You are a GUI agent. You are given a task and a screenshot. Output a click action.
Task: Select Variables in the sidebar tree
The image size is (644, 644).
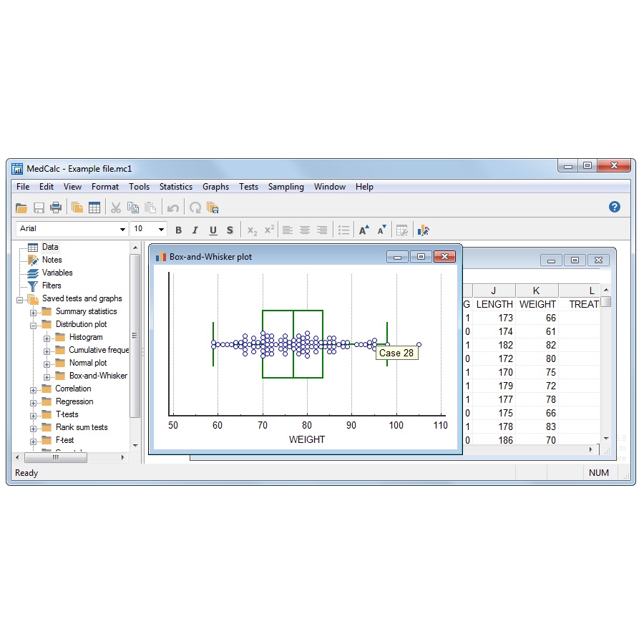pyautogui.click(x=57, y=273)
